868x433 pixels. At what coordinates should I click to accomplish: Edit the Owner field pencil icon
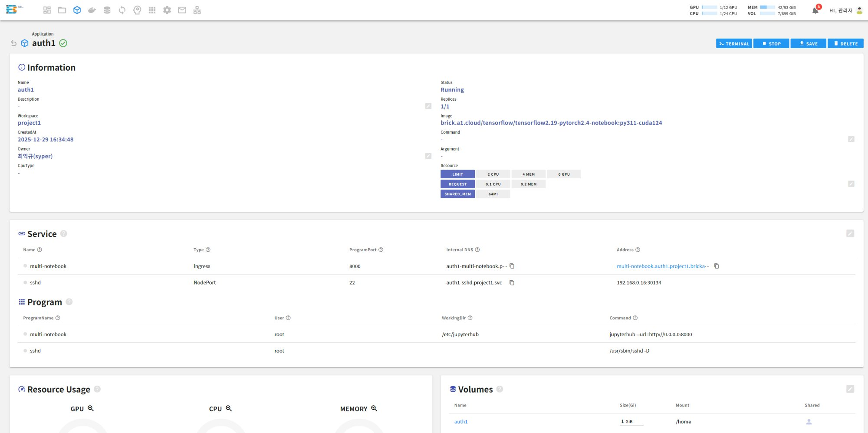pos(428,156)
